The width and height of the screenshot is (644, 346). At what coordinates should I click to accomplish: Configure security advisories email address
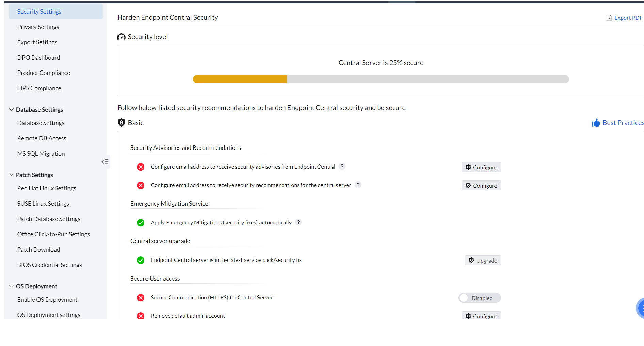coord(481,167)
